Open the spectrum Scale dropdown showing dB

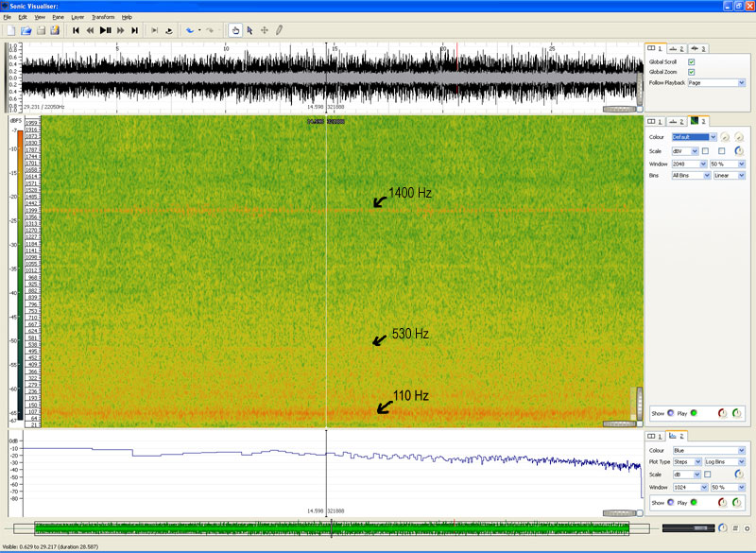[x=687, y=475]
